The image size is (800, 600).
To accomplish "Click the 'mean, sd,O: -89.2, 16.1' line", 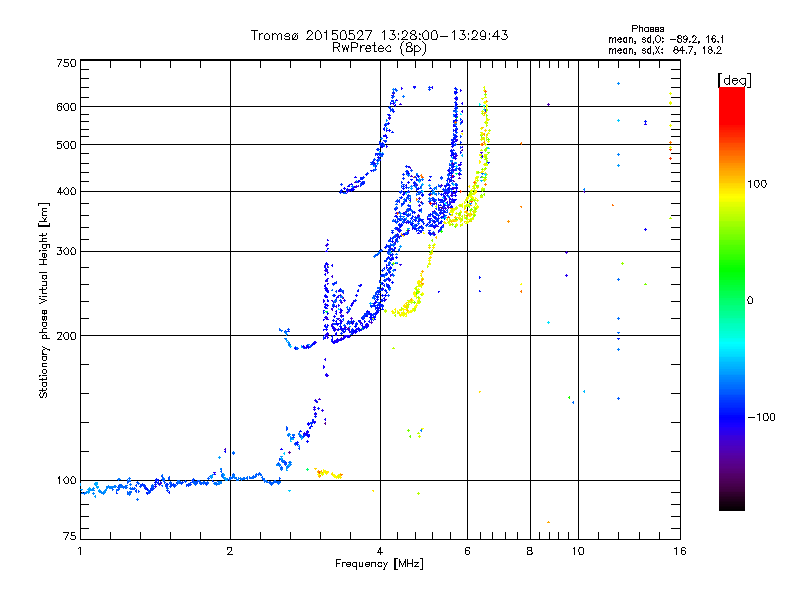I will tap(666, 39).
